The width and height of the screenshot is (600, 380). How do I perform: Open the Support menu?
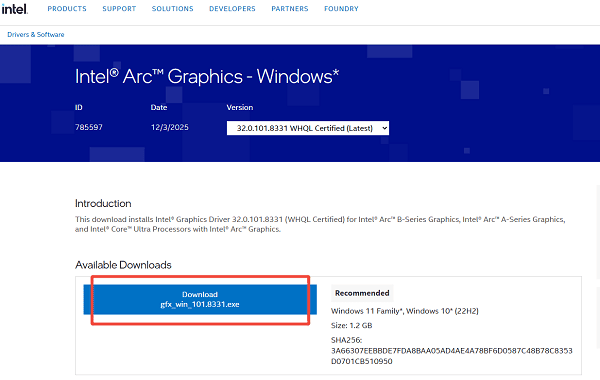click(x=119, y=8)
